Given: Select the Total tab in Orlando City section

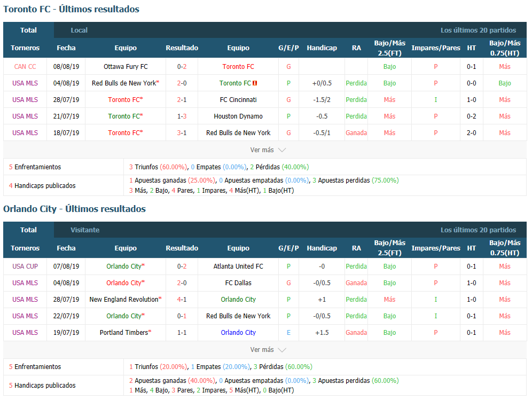Looking at the screenshot, I should 28,230.
